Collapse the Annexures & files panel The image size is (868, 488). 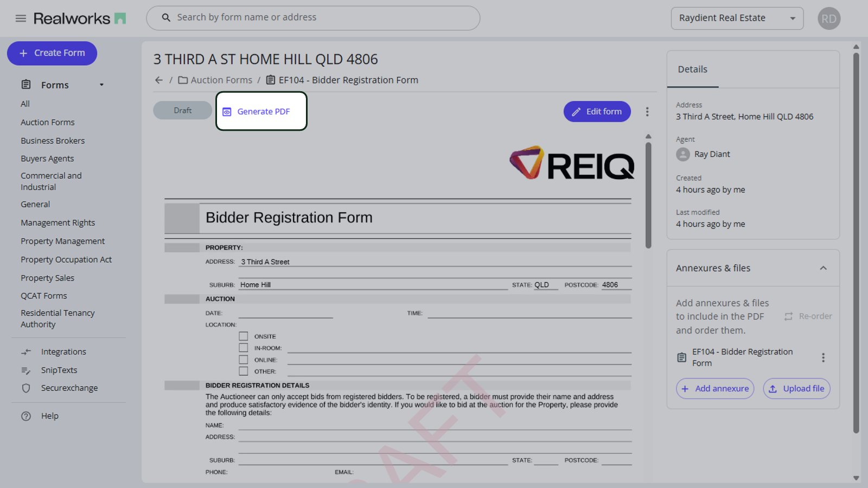[x=823, y=268]
